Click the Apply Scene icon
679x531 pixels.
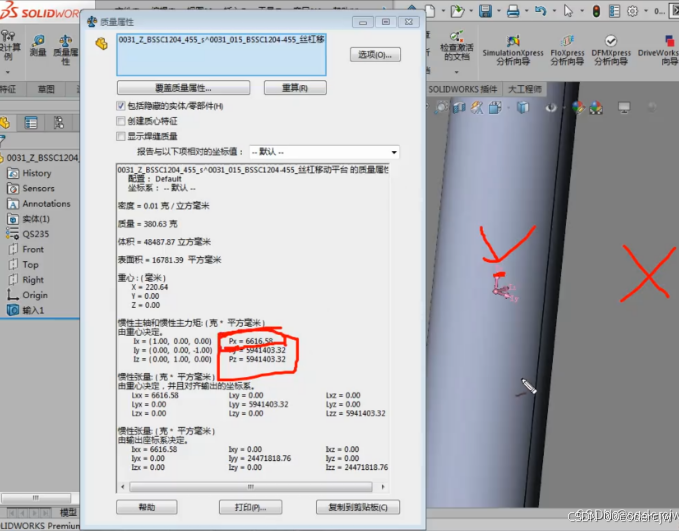(596, 107)
